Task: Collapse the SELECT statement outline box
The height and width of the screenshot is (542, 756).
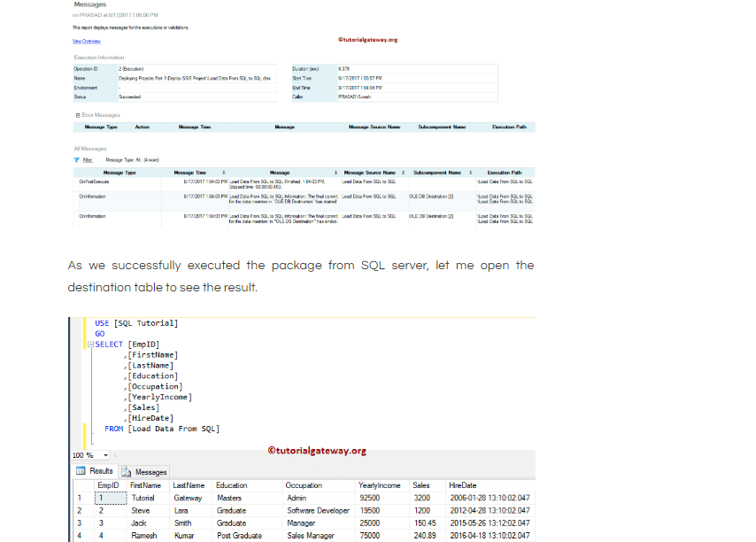Action: 90,345
